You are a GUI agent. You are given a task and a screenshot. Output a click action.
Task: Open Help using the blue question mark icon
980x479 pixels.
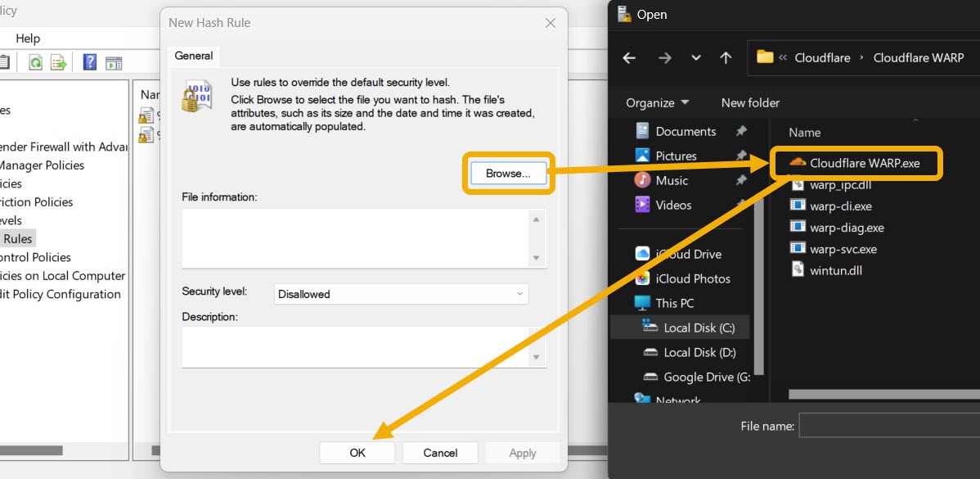[90, 62]
